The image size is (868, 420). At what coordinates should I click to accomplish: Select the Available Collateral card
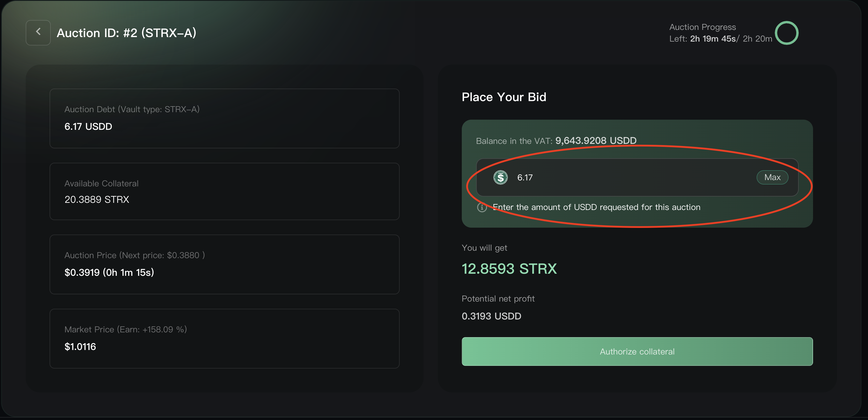pyautogui.click(x=224, y=192)
